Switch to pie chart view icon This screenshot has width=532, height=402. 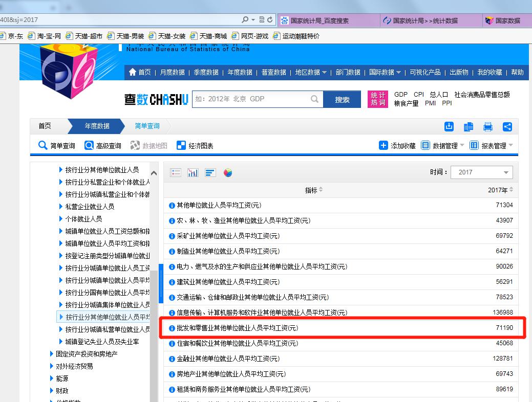coord(228,173)
